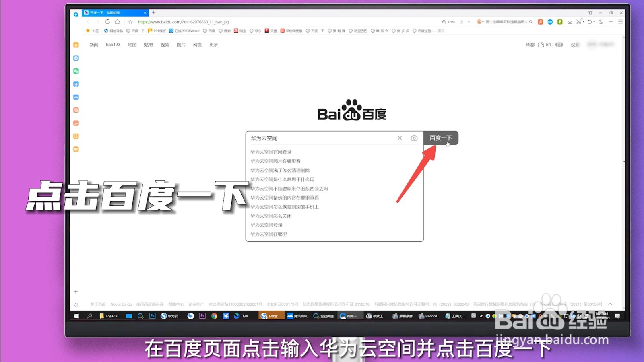Click the green WeChat sidebar icon
Viewport: 644px width, 362px height.
click(x=76, y=71)
